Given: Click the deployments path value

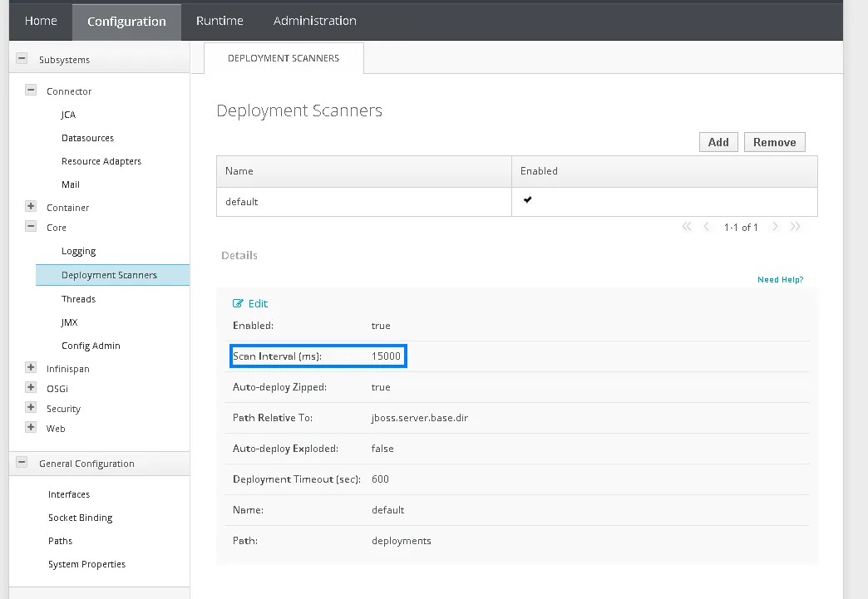Looking at the screenshot, I should tap(402, 541).
